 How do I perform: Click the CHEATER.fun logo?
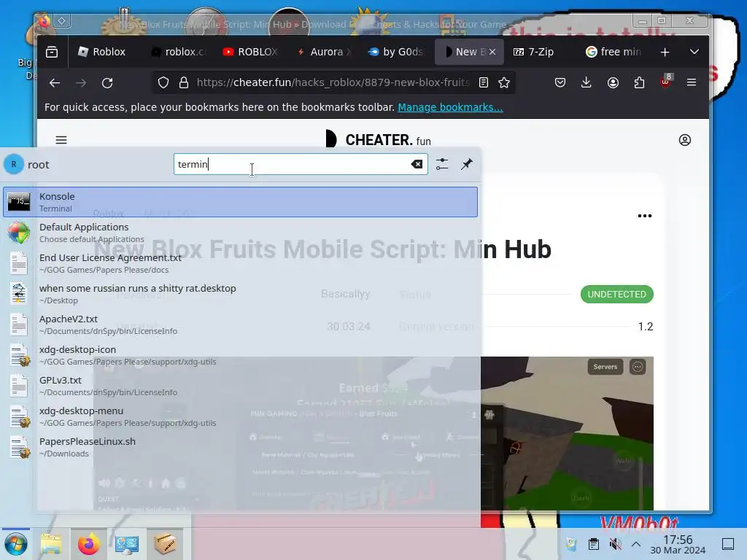coord(379,139)
